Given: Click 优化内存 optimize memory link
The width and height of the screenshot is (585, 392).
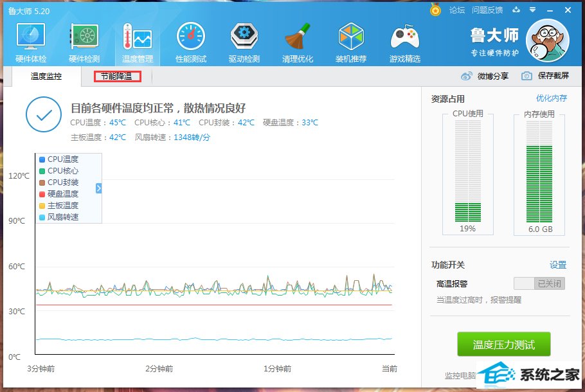Looking at the screenshot, I should (552, 98).
